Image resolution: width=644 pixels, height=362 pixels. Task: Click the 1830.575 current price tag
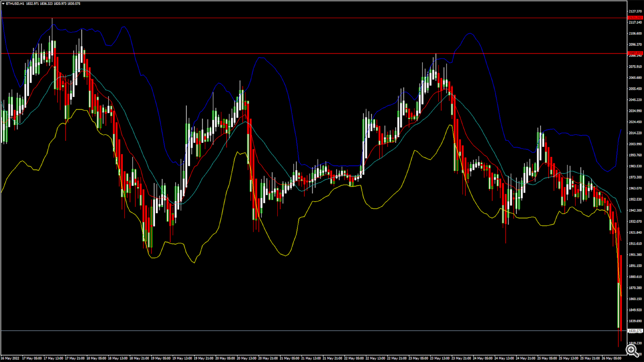(x=635, y=331)
